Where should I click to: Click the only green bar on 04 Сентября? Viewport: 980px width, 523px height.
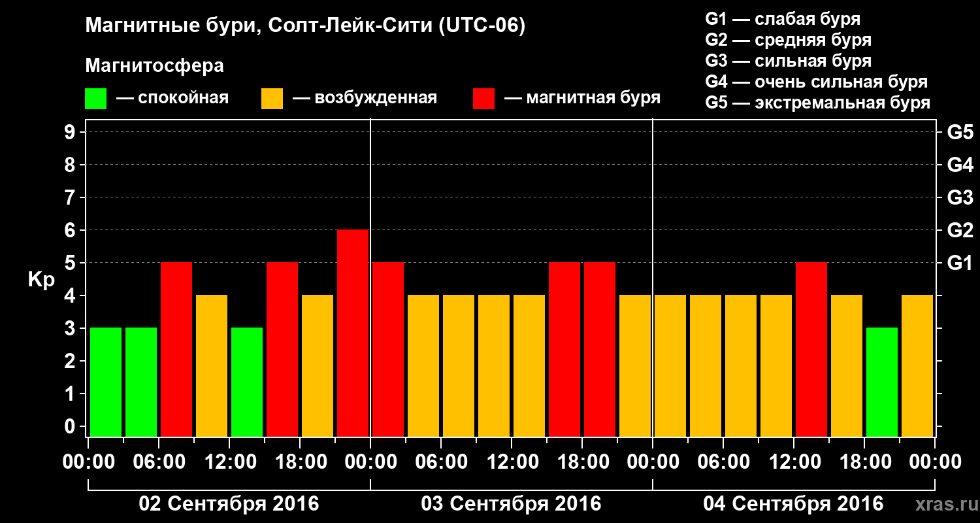point(882,382)
